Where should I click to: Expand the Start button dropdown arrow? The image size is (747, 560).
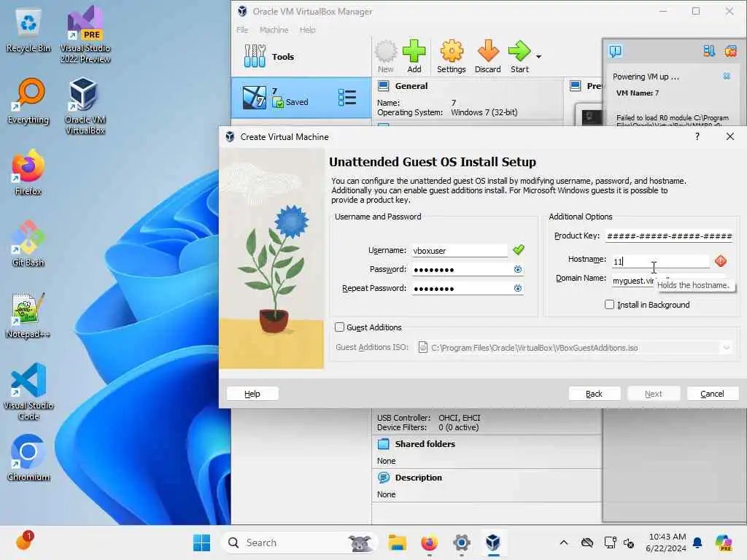539,57
